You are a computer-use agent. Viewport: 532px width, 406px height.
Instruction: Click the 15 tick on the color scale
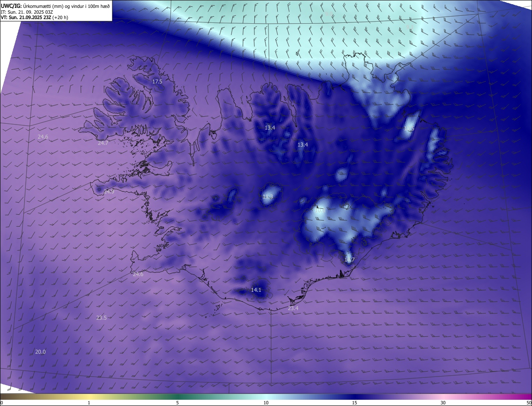355,403
